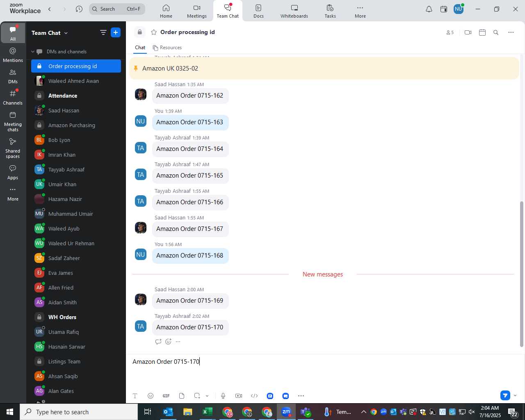Send the message
The image size is (525, 420).
pyautogui.click(x=505, y=395)
